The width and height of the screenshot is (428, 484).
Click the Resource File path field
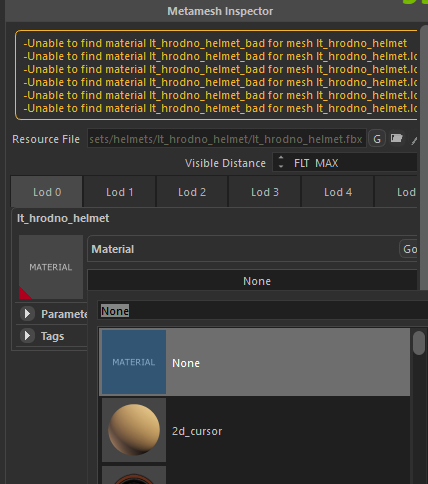point(227,139)
